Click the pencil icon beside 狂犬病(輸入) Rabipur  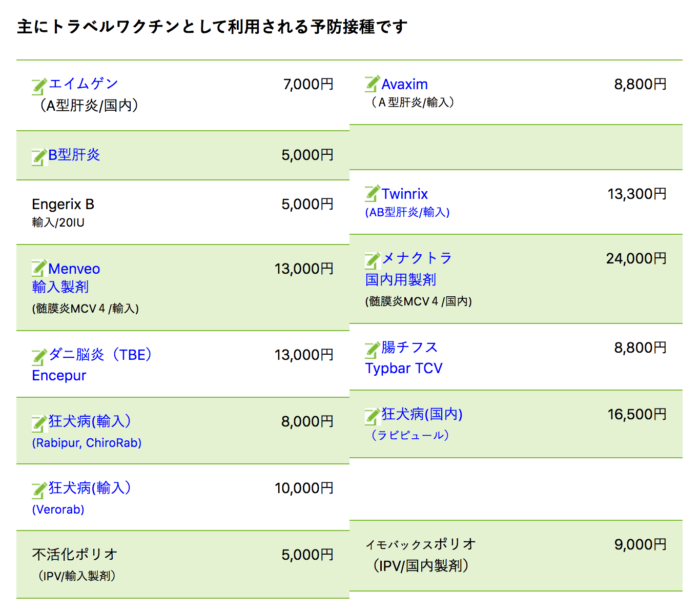(x=40, y=424)
